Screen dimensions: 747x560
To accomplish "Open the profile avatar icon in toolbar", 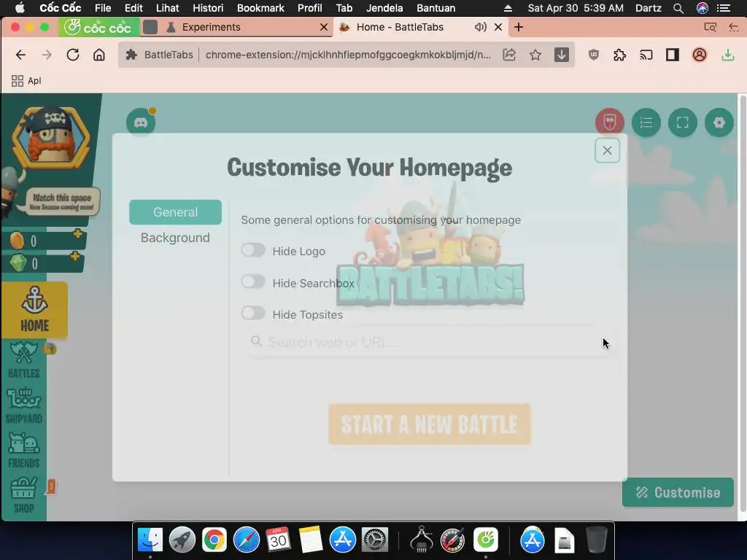I will click(700, 55).
